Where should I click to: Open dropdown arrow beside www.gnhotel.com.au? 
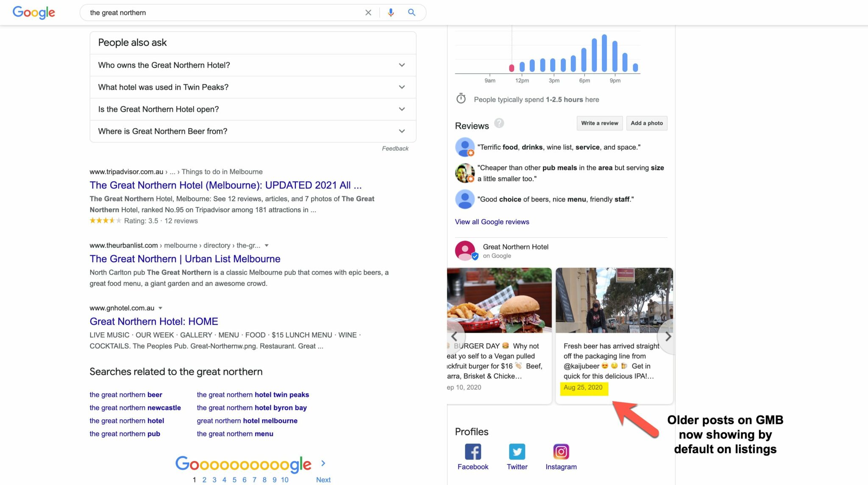tap(160, 308)
